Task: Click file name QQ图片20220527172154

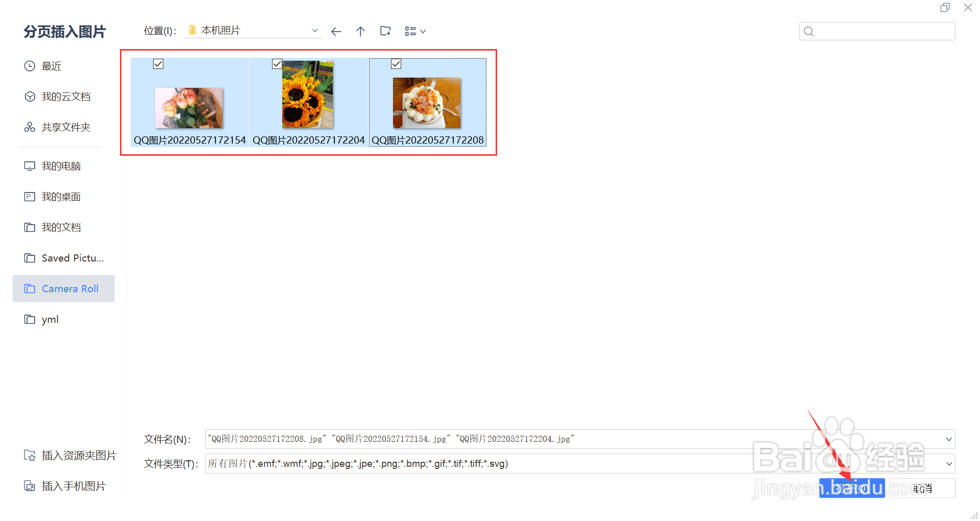Action: point(190,140)
